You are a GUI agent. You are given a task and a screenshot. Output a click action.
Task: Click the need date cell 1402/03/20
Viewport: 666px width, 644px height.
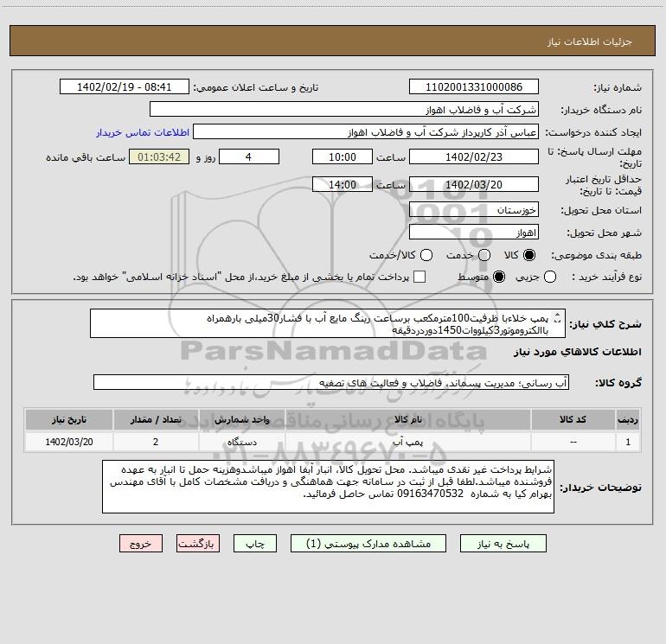(69, 442)
